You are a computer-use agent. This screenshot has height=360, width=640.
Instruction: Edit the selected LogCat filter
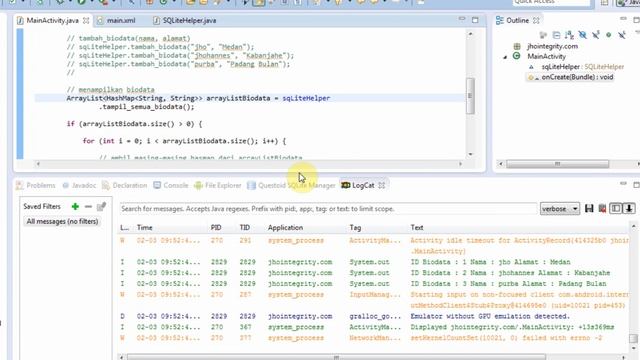tap(101, 207)
